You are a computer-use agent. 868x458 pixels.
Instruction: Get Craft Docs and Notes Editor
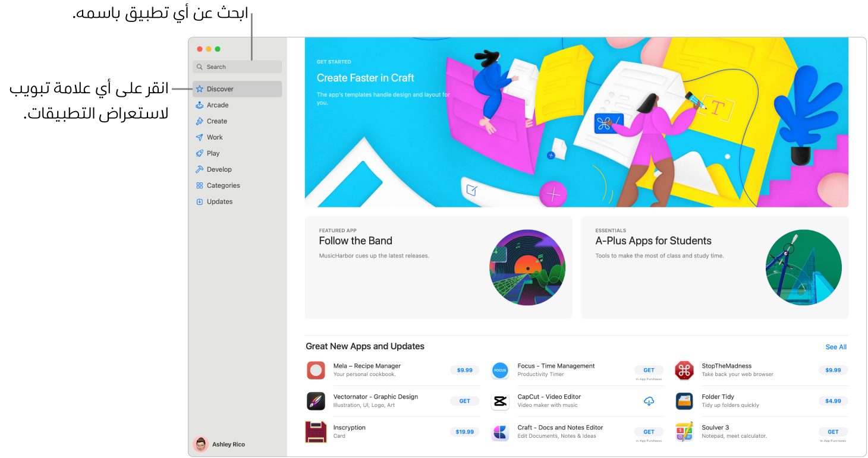(x=649, y=432)
